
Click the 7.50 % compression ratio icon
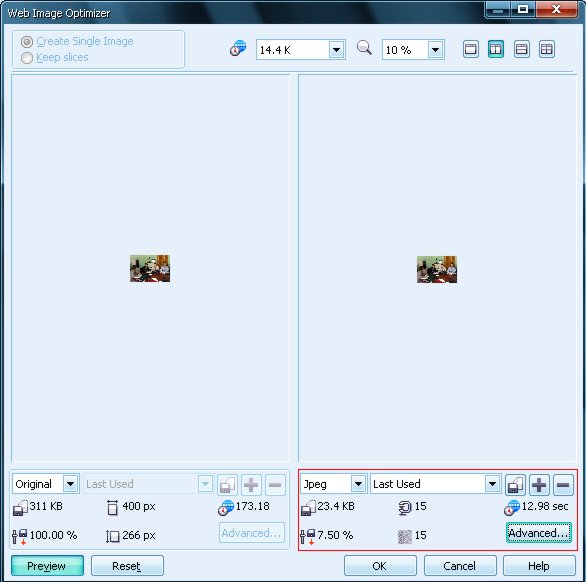click(x=308, y=537)
